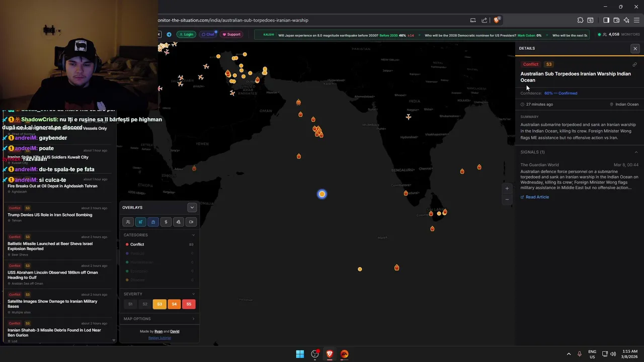Toggle the Humanitarian category filter
The height and width of the screenshot is (362, 644).
click(x=159, y=262)
